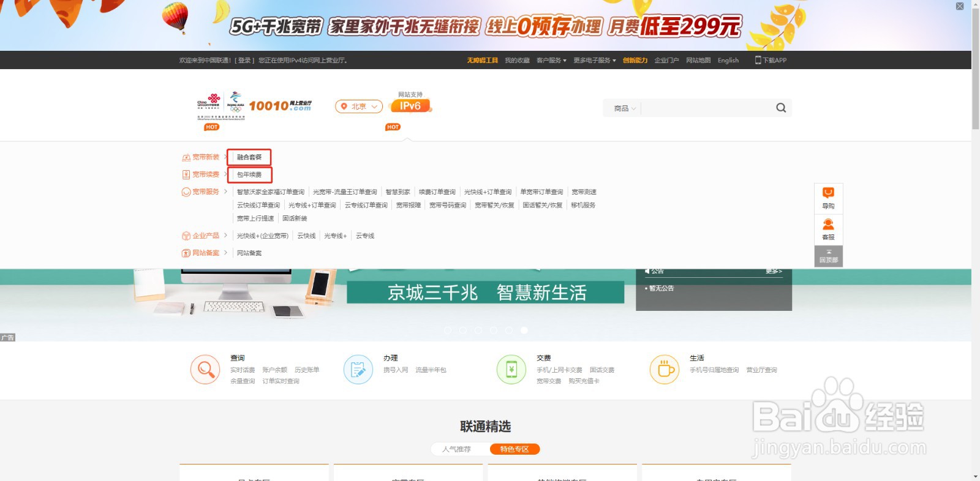Click the location pin in the 北京 selector

point(344,106)
